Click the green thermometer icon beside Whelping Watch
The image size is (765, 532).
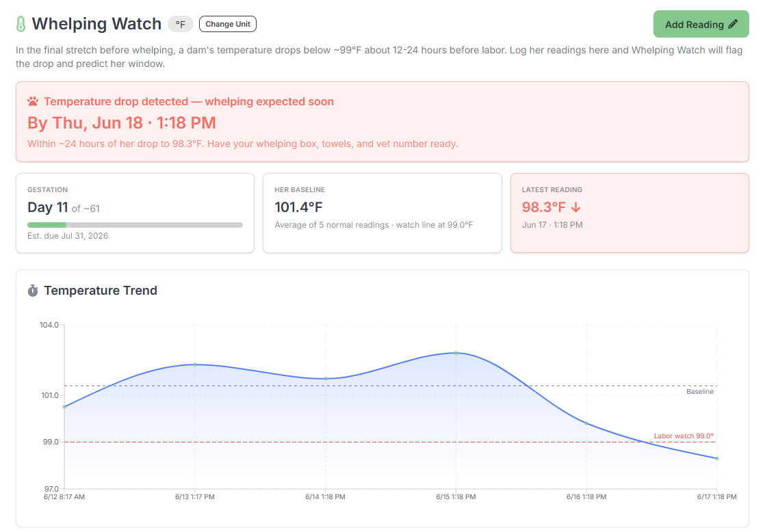(x=21, y=24)
